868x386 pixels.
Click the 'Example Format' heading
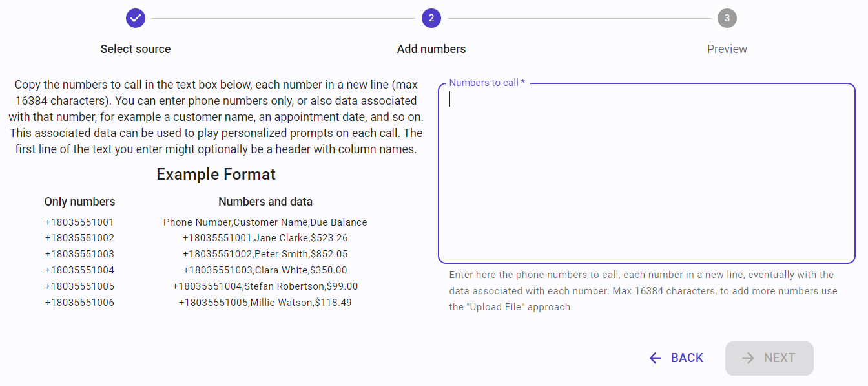[216, 175]
